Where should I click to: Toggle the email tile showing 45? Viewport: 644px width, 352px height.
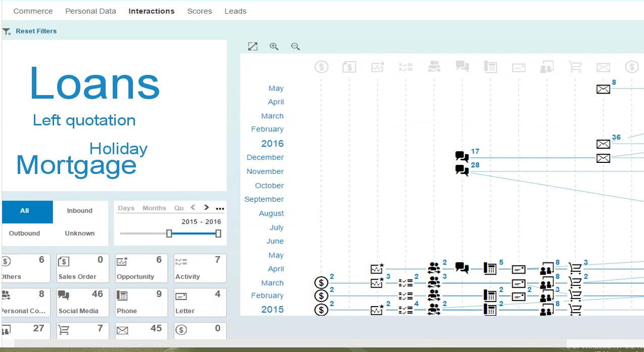tap(141, 330)
